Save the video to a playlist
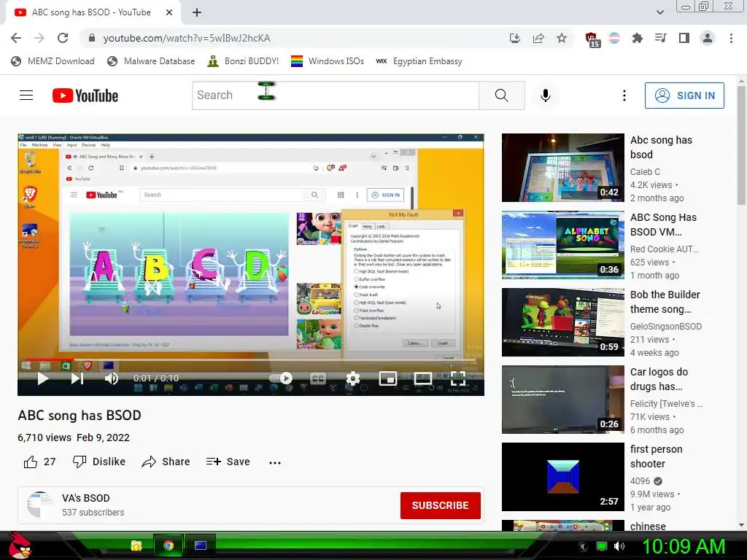 click(228, 462)
